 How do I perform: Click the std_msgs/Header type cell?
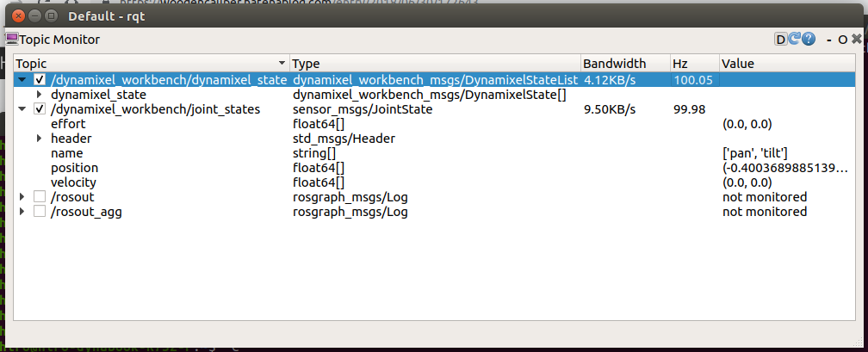344,139
